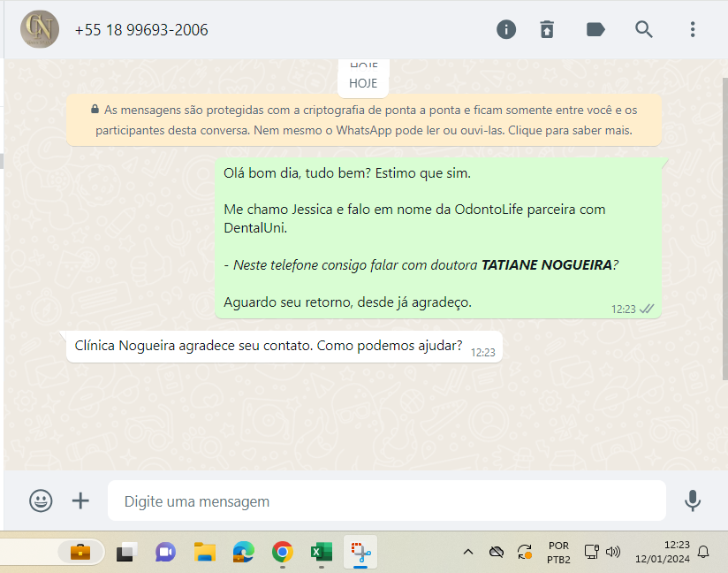Open the emoji picker
728x573 pixels.
coord(41,500)
